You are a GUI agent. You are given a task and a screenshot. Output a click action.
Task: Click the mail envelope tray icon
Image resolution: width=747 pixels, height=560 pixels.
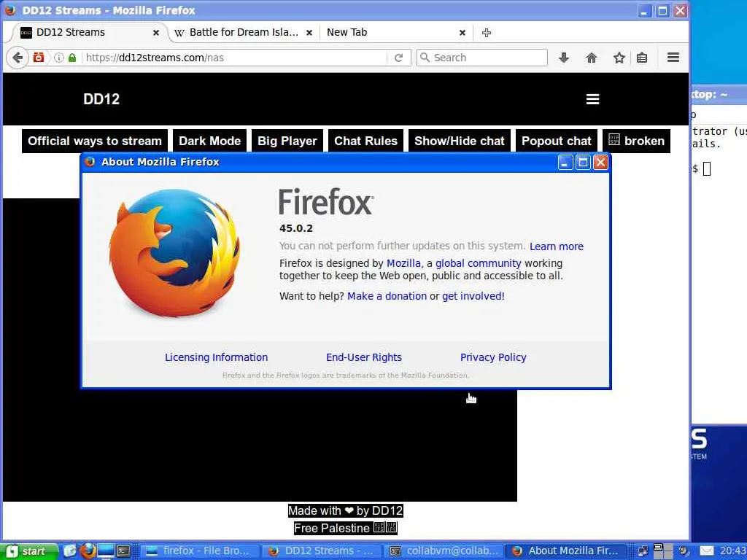tap(707, 551)
